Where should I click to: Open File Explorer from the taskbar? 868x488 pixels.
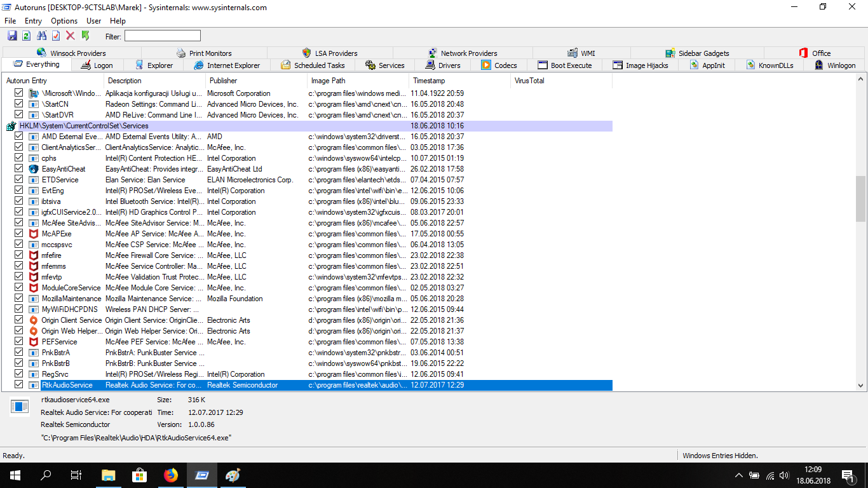pyautogui.click(x=109, y=475)
